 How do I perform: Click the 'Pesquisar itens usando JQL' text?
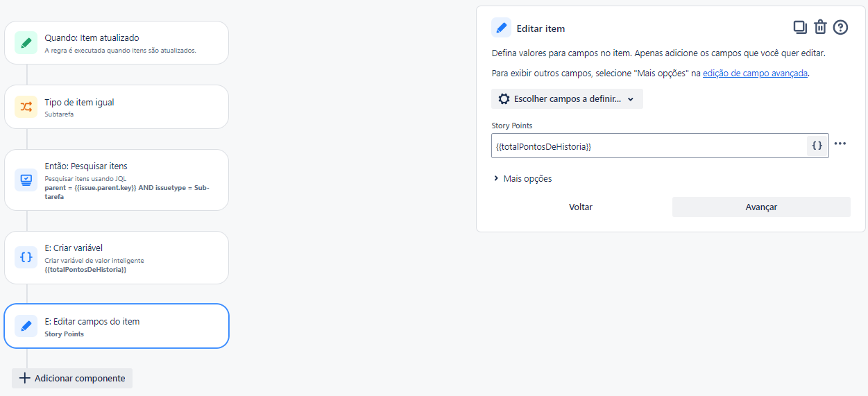click(85, 179)
